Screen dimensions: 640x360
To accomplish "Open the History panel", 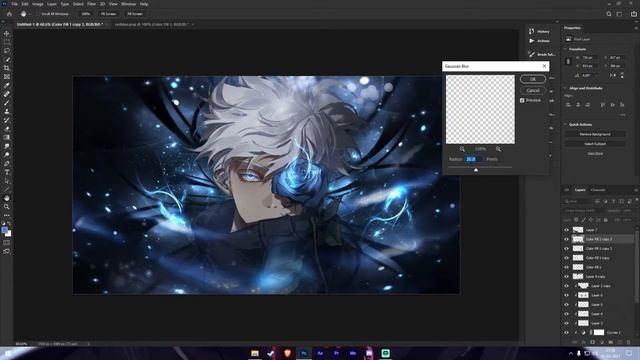I will coord(539,31).
